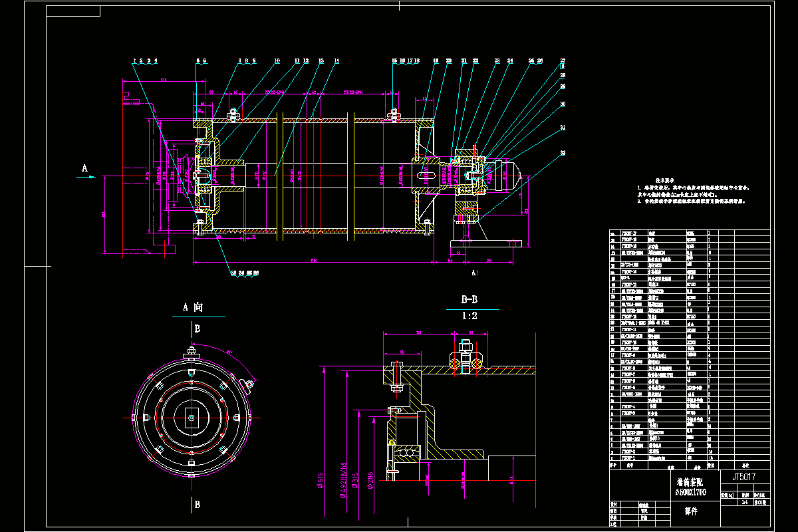Click the B cutting-plane letter below circular view

tap(197, 505)
